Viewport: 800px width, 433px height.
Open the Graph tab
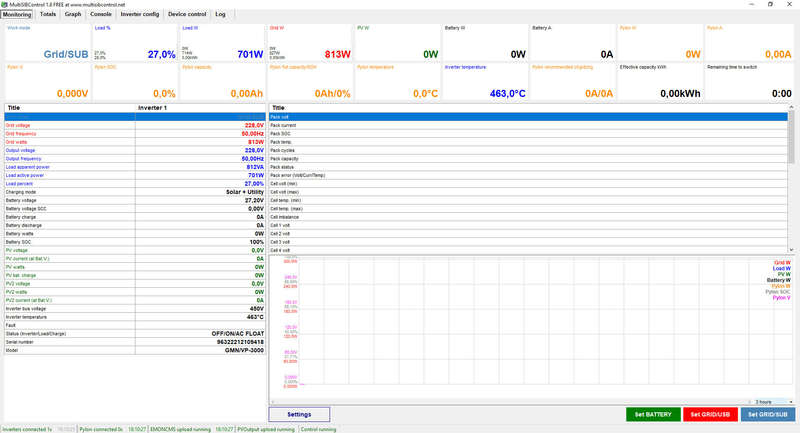73,14
